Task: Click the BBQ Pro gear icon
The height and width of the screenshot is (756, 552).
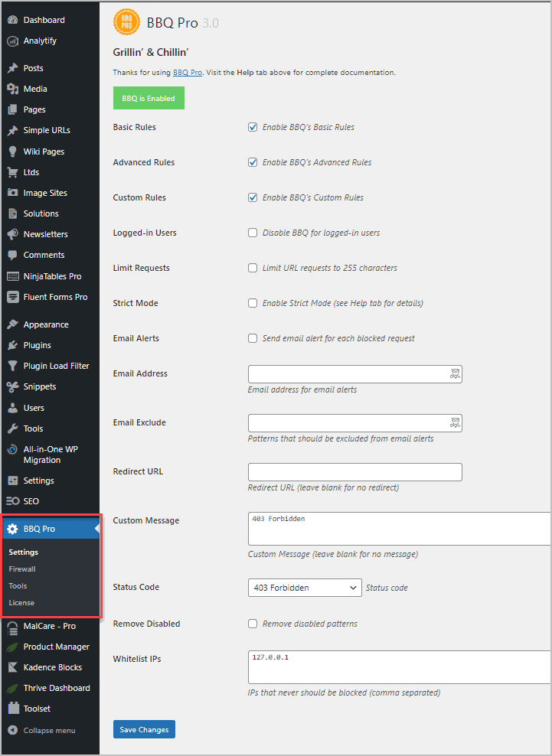Action: pyautogui.click(x=12, y=529)
